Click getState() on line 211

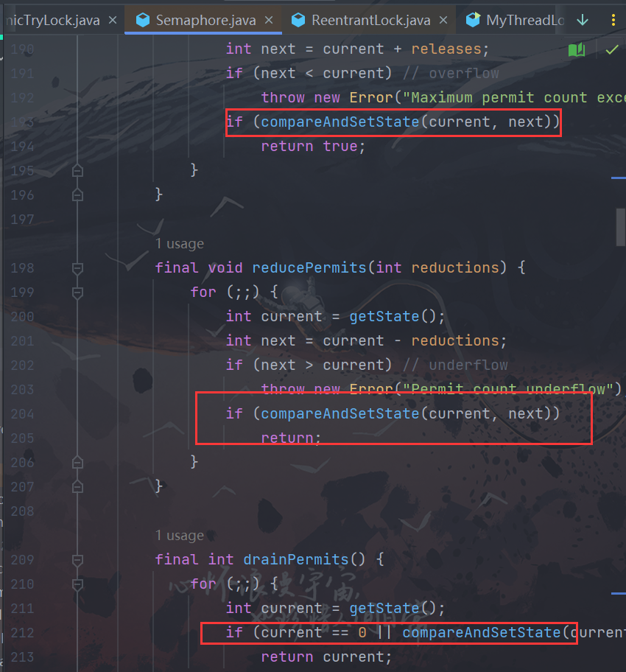393,609
